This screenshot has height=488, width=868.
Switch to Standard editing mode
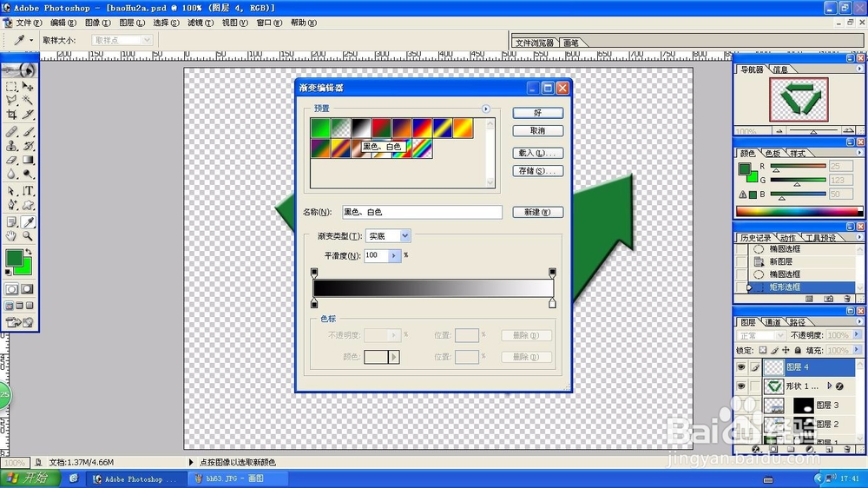(11, 289)
